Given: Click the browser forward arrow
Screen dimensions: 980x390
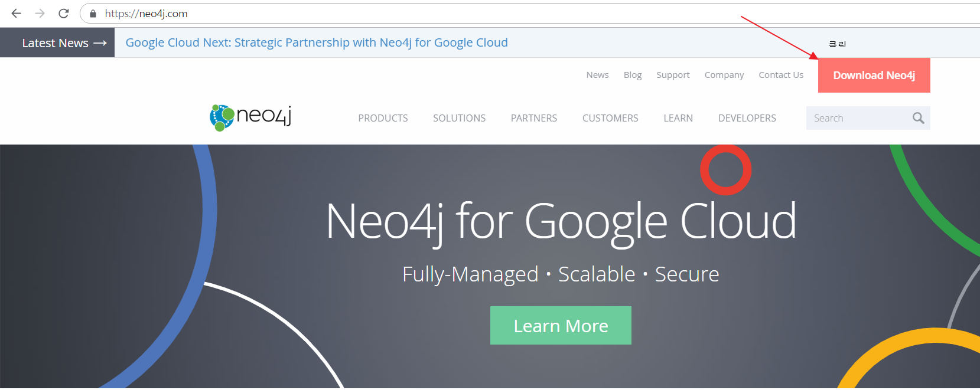Looking at the screenshot, I should pyautogui.click(x=40, y=13).
